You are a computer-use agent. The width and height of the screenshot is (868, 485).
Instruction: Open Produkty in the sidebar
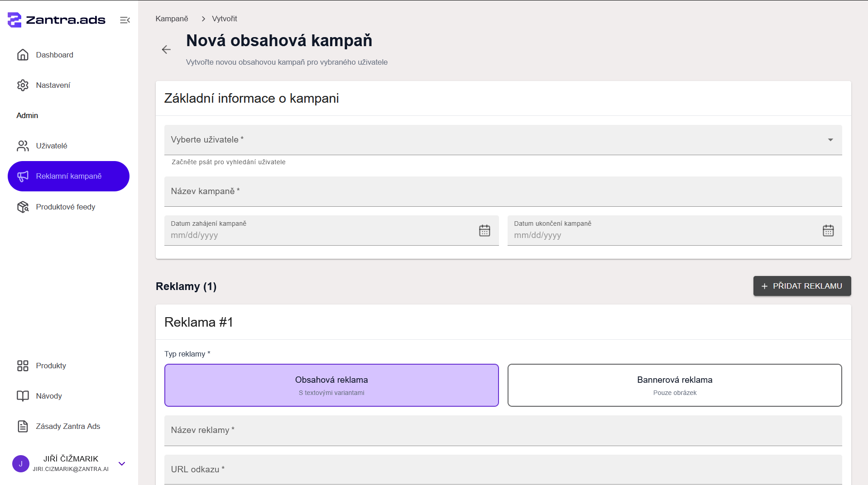pos(68,366)
